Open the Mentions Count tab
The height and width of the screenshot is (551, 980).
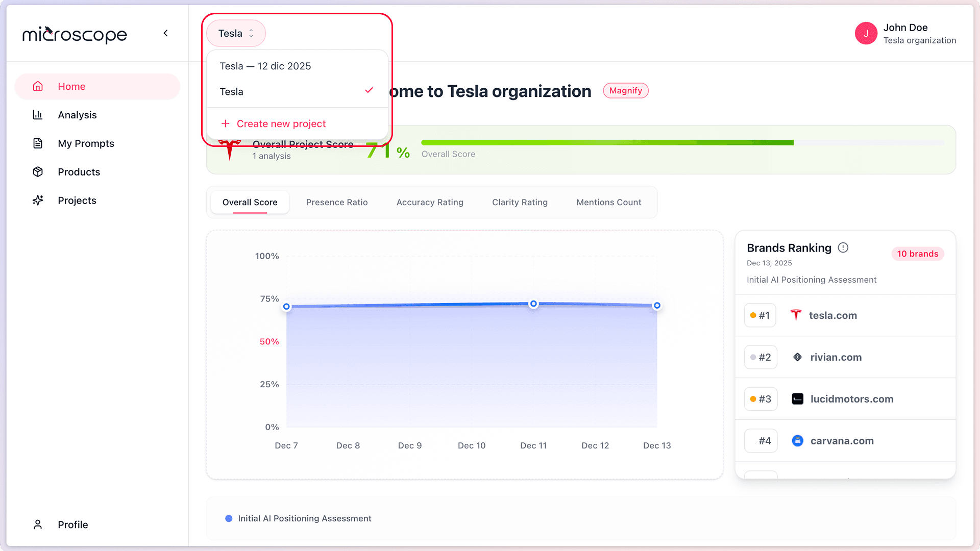[x=608, y=202]
